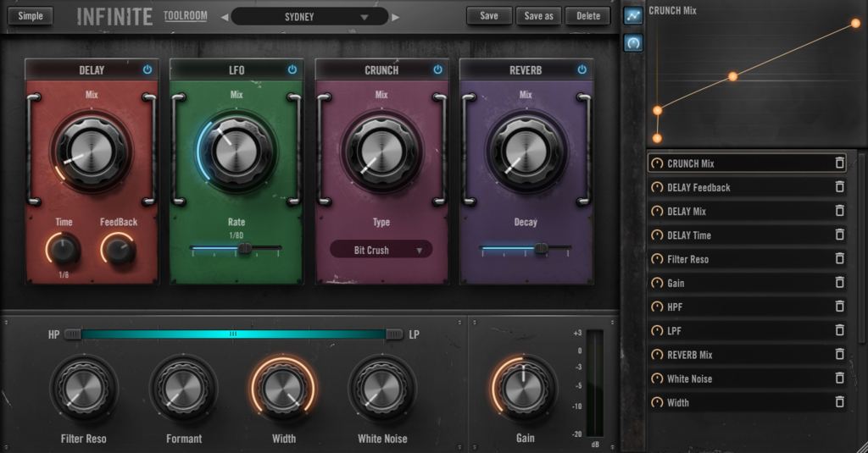Select the CRUNCH Mix list row
868x453 pixels.
coord(746,163)
